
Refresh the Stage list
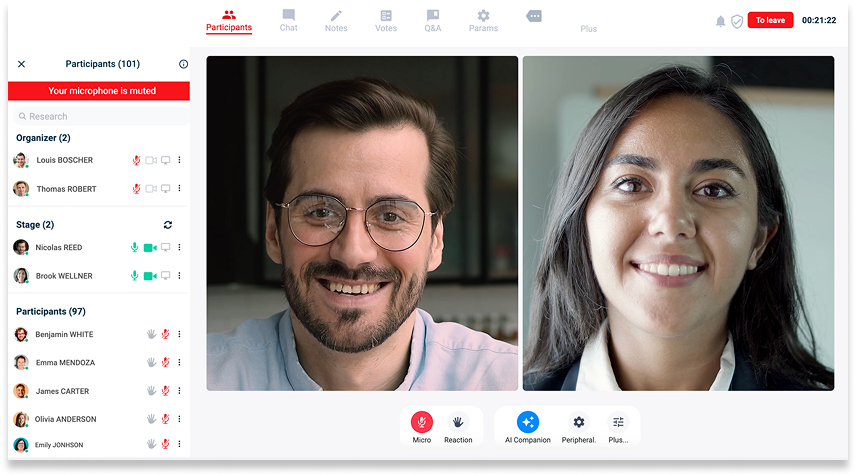tap(168, 225)
